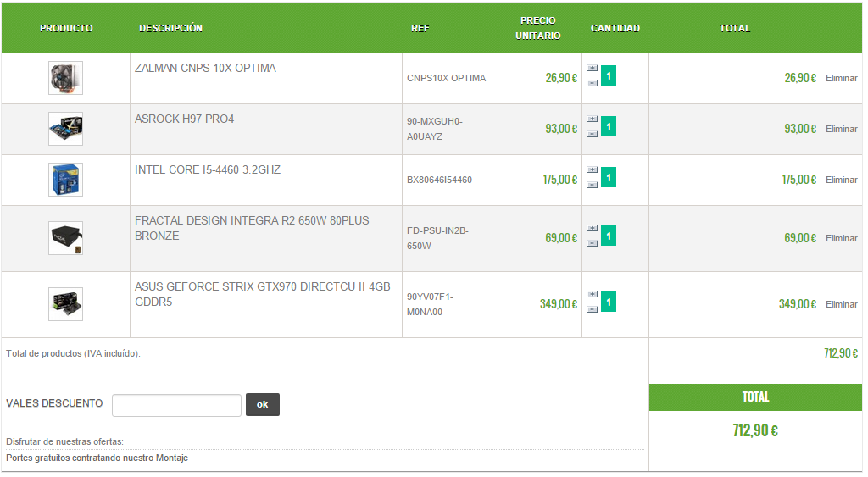Click PRECIO UNITARIO column header
Screen dimensions: 868x477
point(538,28)
